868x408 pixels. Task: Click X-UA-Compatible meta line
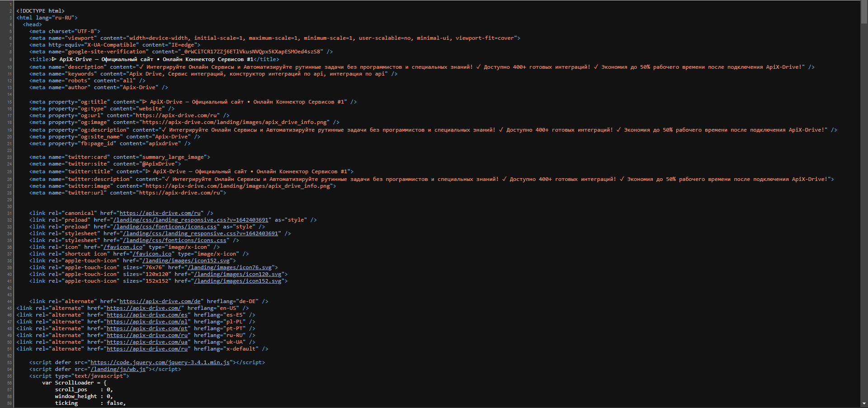click(x=115, y=45)
